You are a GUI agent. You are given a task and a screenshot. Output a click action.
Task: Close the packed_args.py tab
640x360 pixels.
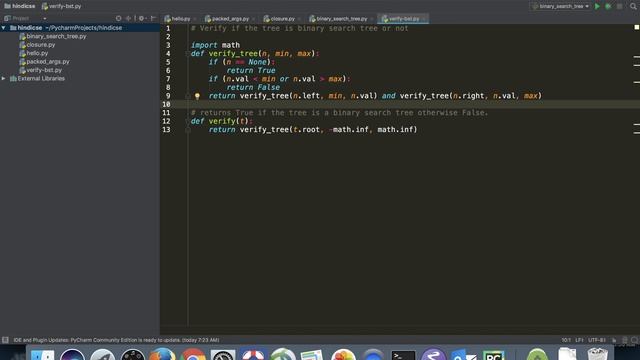tap(253, 19)
